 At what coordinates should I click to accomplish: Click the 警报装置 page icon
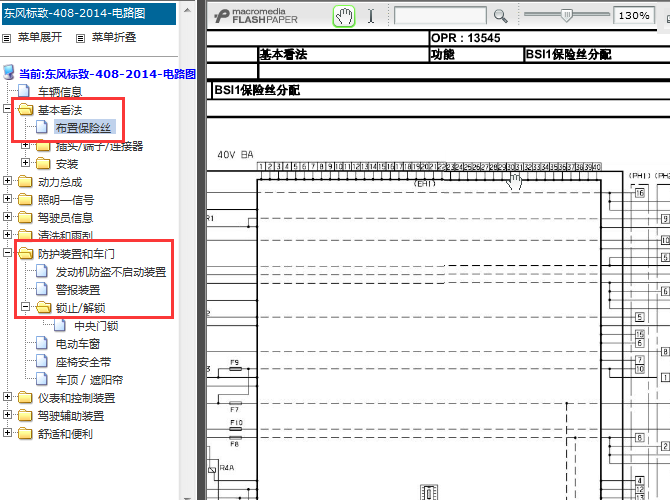[x=42, y=289]
